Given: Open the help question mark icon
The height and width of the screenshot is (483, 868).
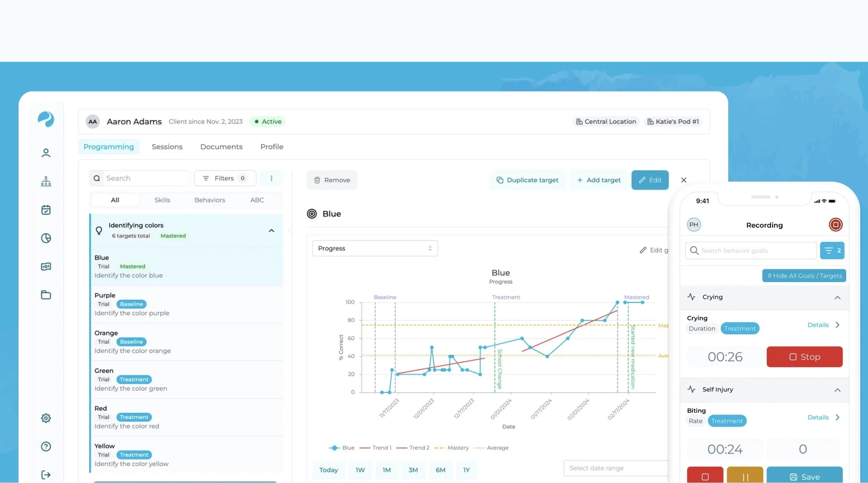Looking at the screenshot, I should (x=46, y=447).
